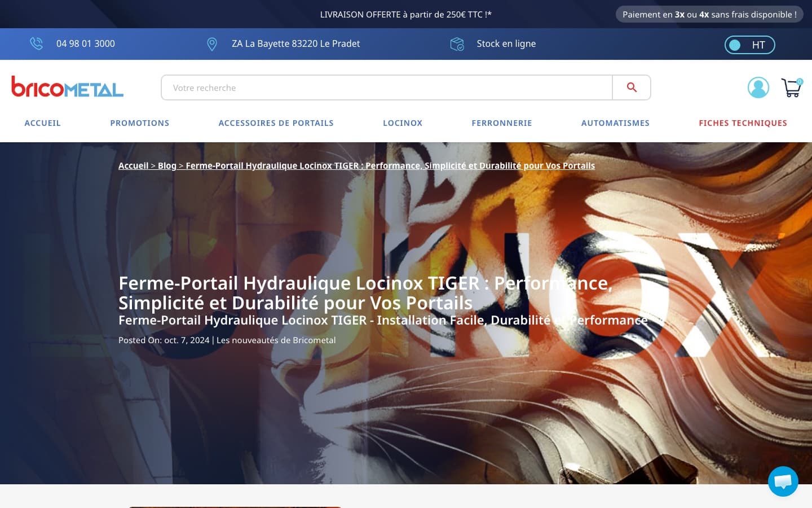Click the 04 98 01 3000 phone number
Image resolution: width=812 pixels, height=508 pixels.
pyautogui.click(x=86, y=43)
